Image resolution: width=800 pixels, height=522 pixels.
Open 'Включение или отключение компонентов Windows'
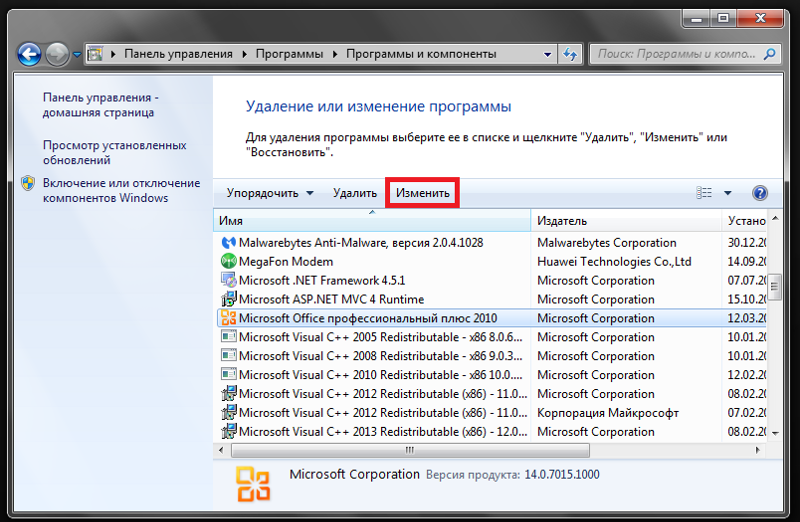pos(121,190)
